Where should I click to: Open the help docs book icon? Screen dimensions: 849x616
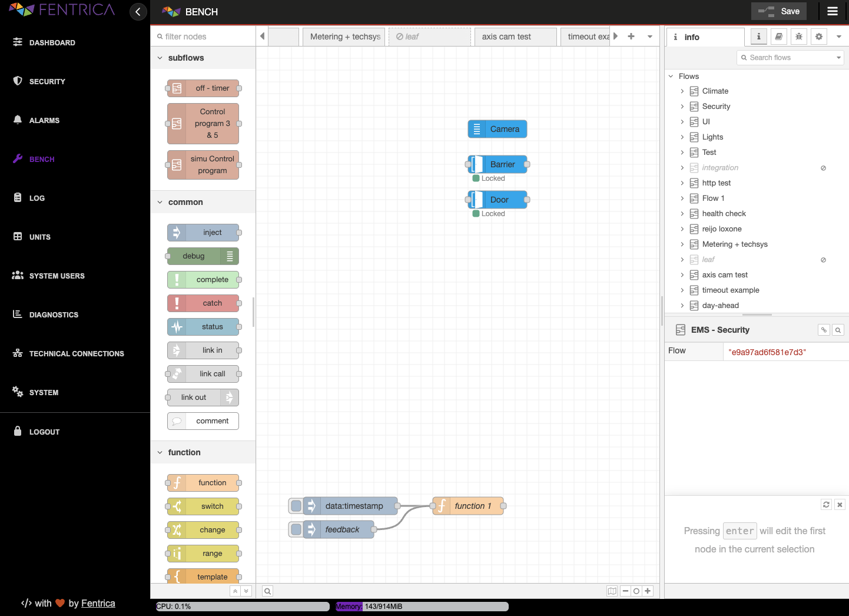(x=778, y=37)
